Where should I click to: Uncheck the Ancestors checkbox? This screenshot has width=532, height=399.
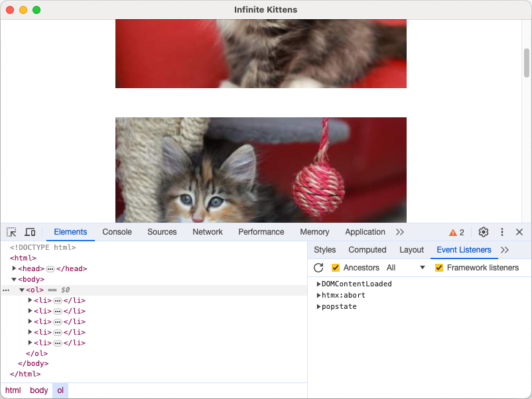click(335, 267)
